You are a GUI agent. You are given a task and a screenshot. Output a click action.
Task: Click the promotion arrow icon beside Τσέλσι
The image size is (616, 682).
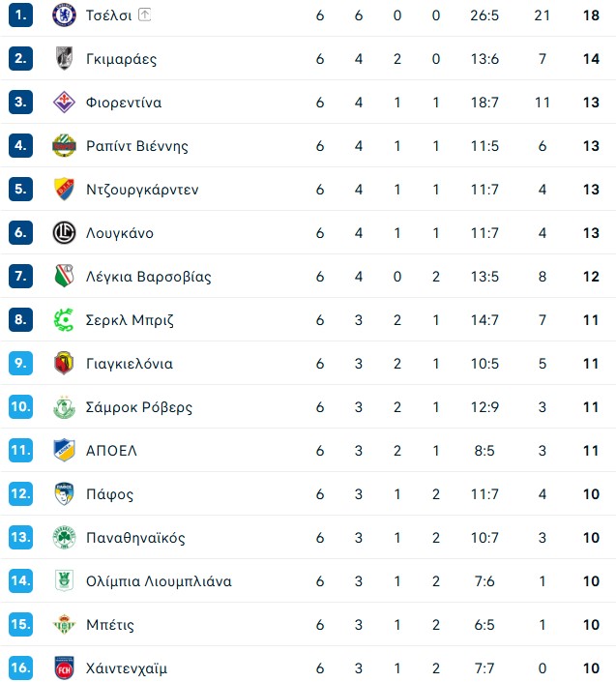click(x=144, y=15)
